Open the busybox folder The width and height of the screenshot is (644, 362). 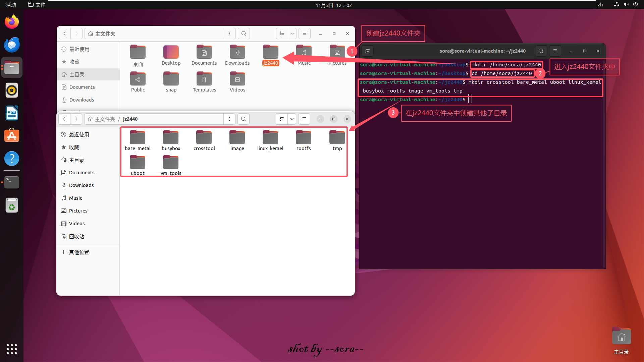(171, 141)
